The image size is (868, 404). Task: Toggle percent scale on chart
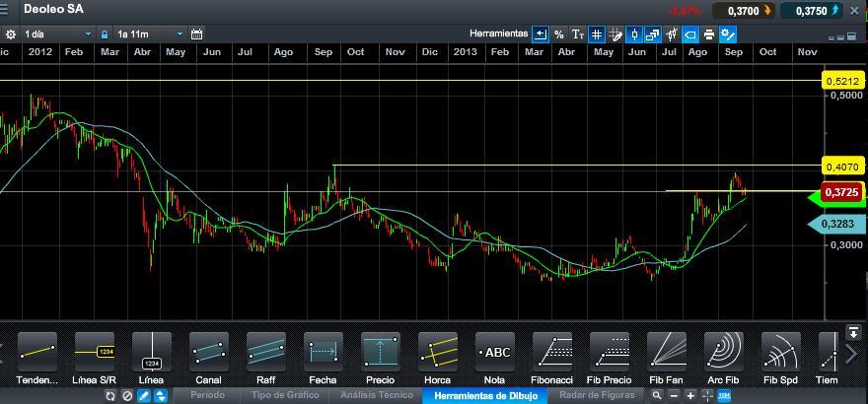559,34
